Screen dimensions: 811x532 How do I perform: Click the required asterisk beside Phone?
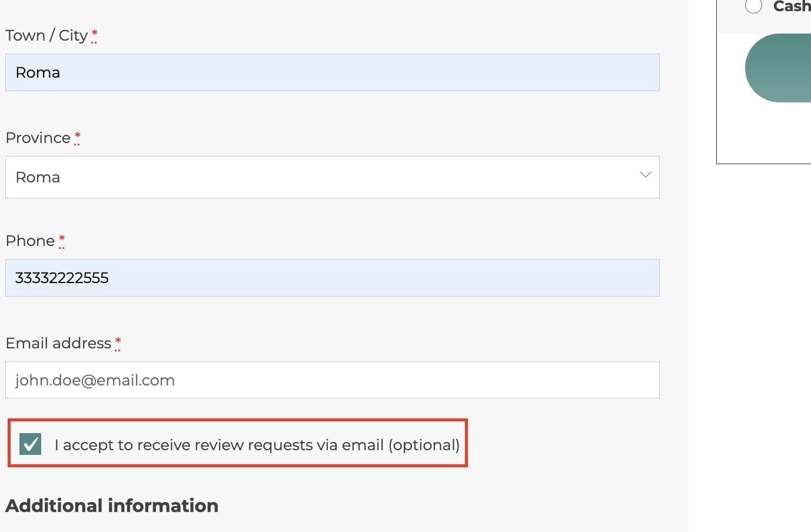(x=62, y=240)
